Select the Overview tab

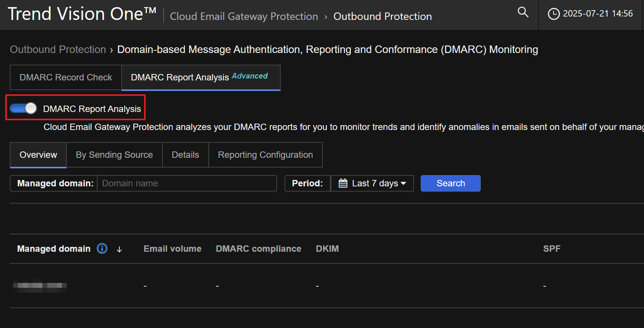38,155
